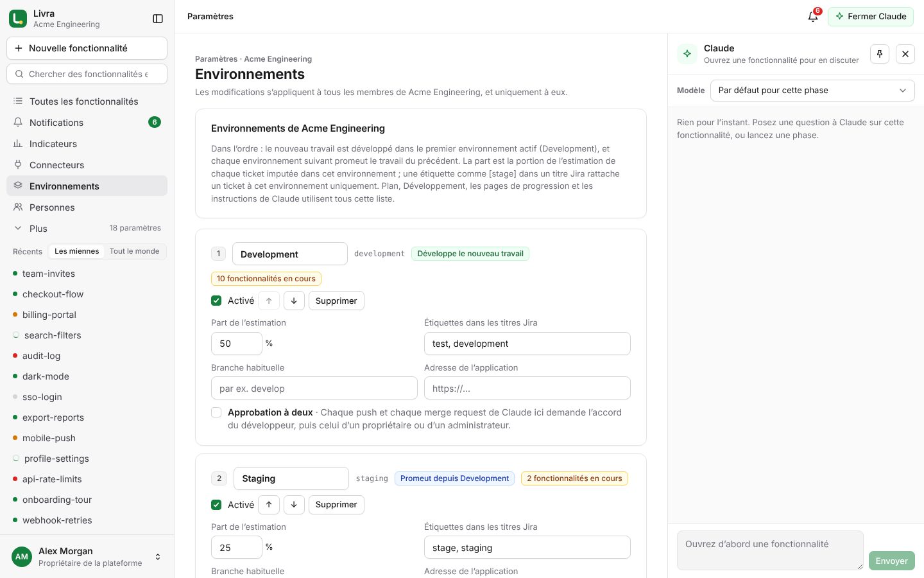Uncheck Activé for the Staging environment

(216, 505)
